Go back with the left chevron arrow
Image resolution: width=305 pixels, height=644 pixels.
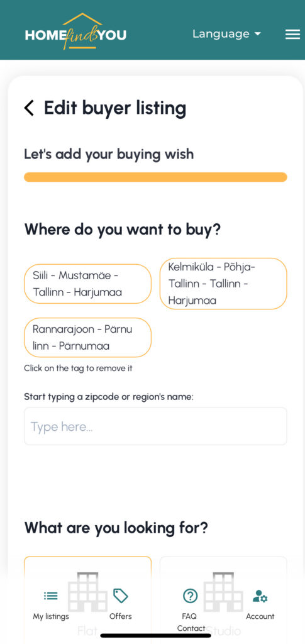coord(29,108)
